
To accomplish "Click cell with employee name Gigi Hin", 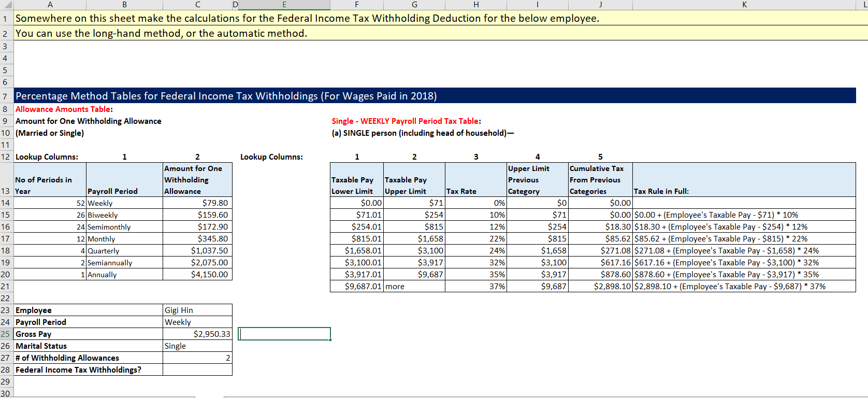I will pyautogui.click(x=197, y=310).
